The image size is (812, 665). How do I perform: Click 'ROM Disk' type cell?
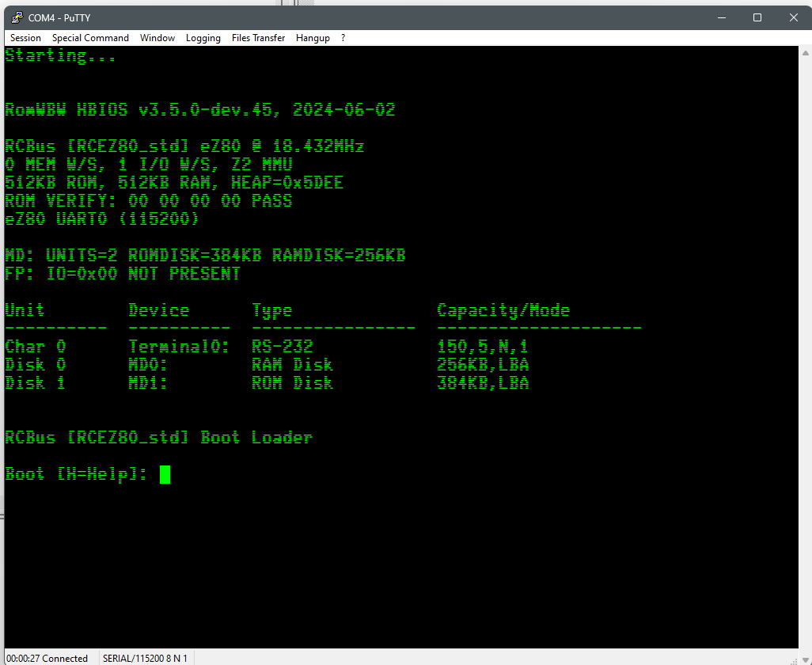coord(293,382)
